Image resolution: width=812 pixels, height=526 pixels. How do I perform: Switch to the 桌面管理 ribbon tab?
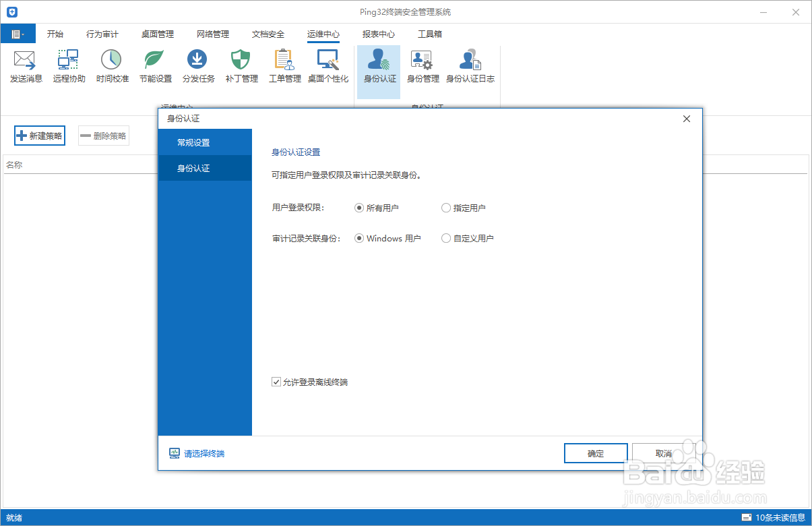click(x=158, y=34)
